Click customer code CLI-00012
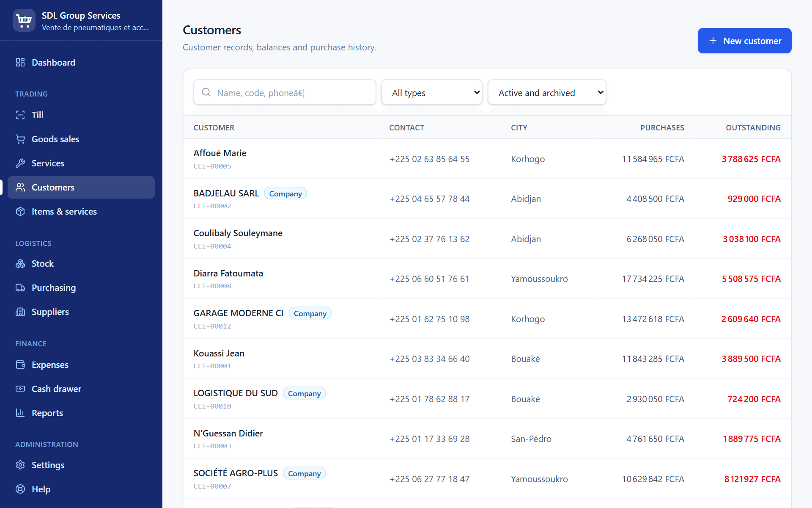This screenshot has height=508, width=812. [x=212, y=326]
